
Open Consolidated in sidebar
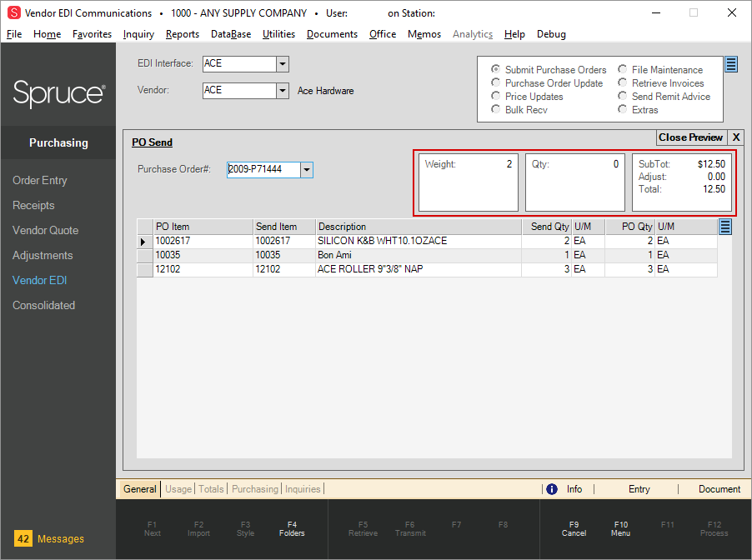click(x=43, y=305)
